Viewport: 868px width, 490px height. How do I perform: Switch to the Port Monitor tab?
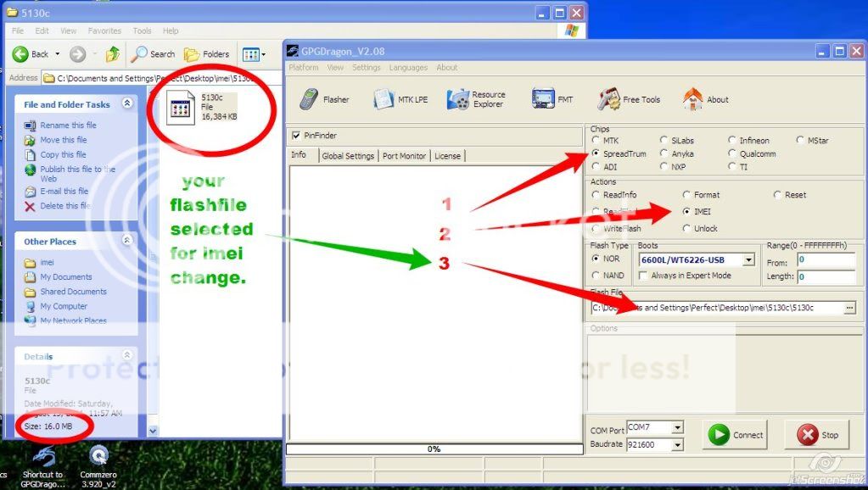pyautogui.click(x=404, y=155)
